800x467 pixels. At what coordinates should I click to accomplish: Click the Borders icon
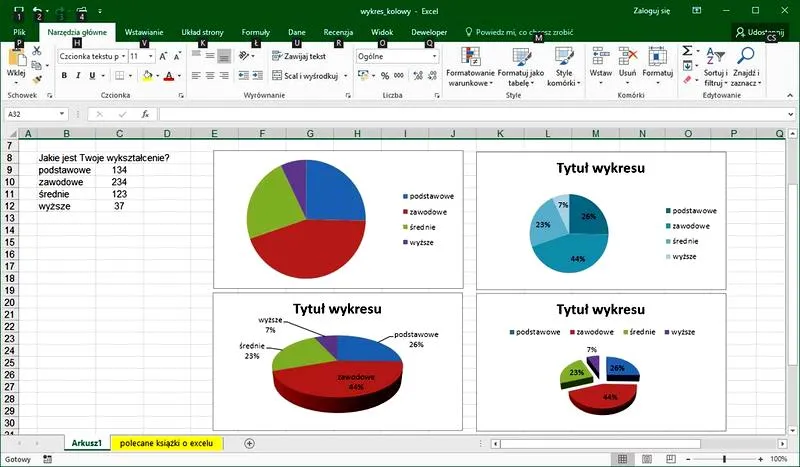tap(119, 76)
